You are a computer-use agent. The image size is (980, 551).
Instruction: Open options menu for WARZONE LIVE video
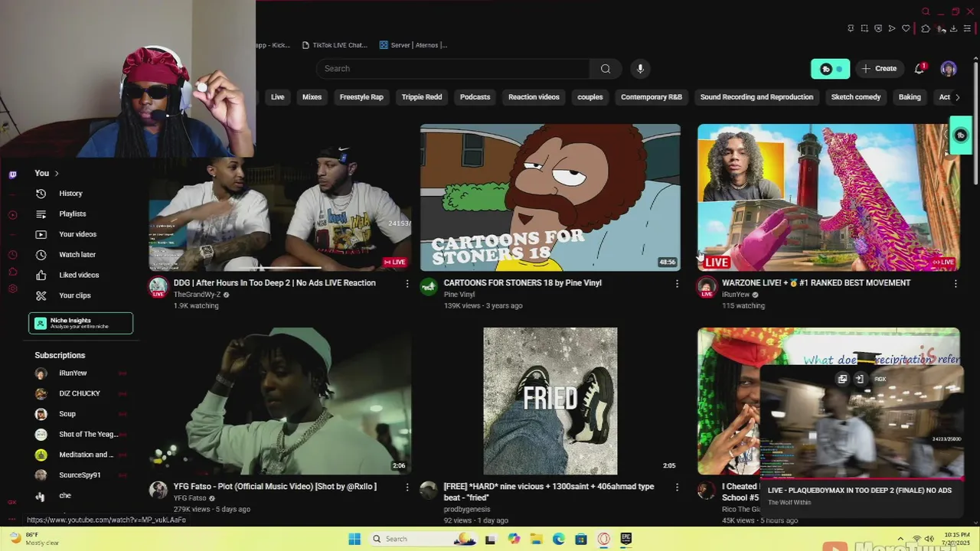click(955, 283)
